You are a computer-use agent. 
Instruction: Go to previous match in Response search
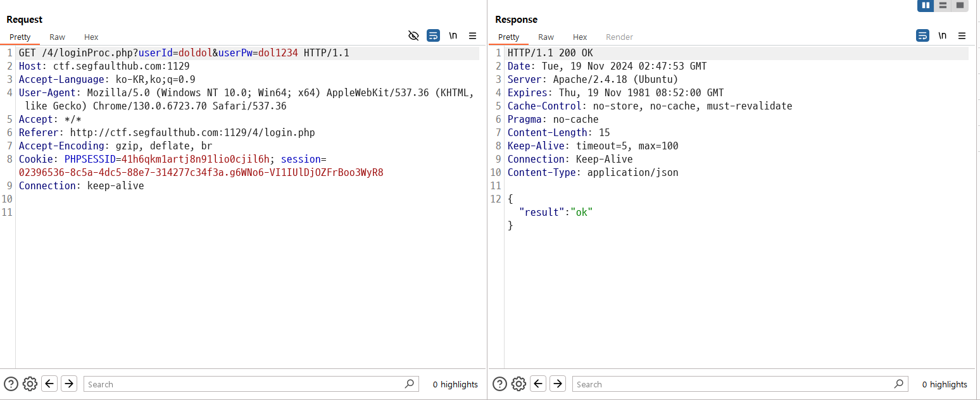pyautogui.click(x=538, y=384)
